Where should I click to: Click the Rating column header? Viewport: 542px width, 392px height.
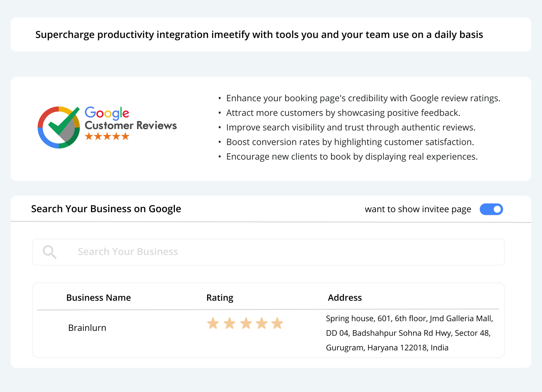(x=220, y=298)
